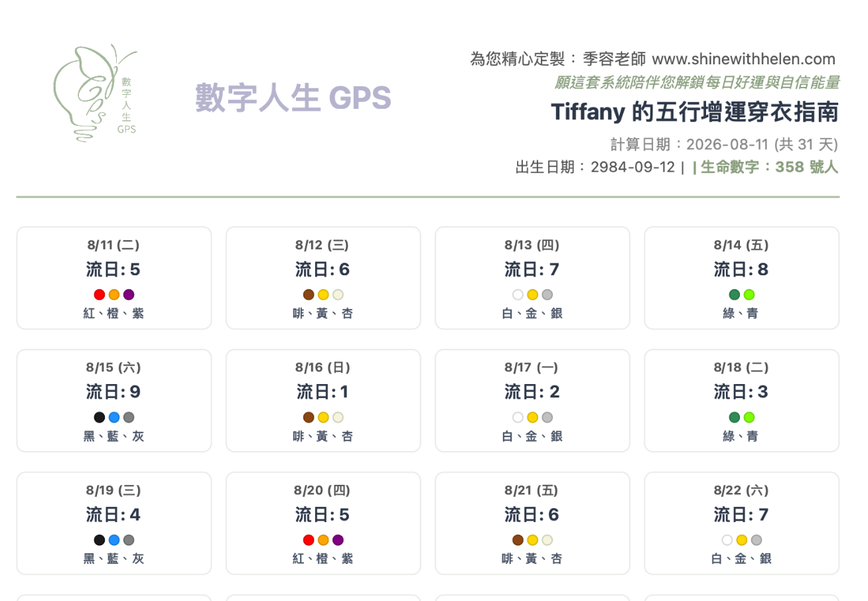
Task: Click 流日: 5 in the 8/11 card
Action: pos(113,269)
